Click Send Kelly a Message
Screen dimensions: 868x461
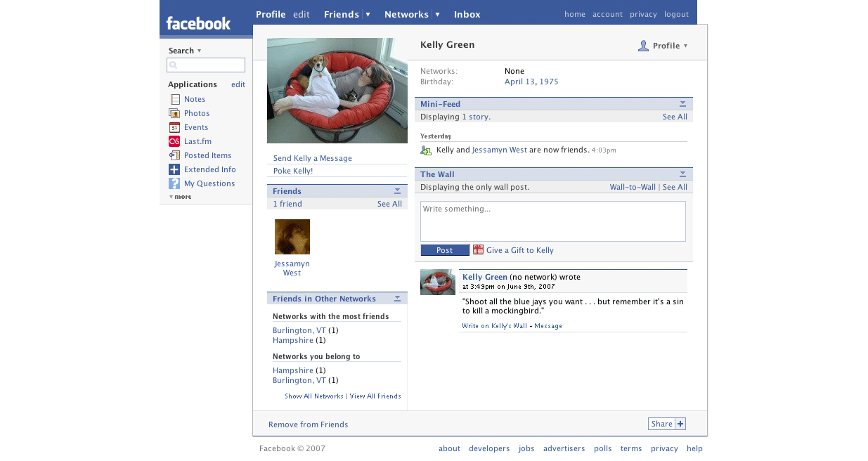(x=313, y=158)
